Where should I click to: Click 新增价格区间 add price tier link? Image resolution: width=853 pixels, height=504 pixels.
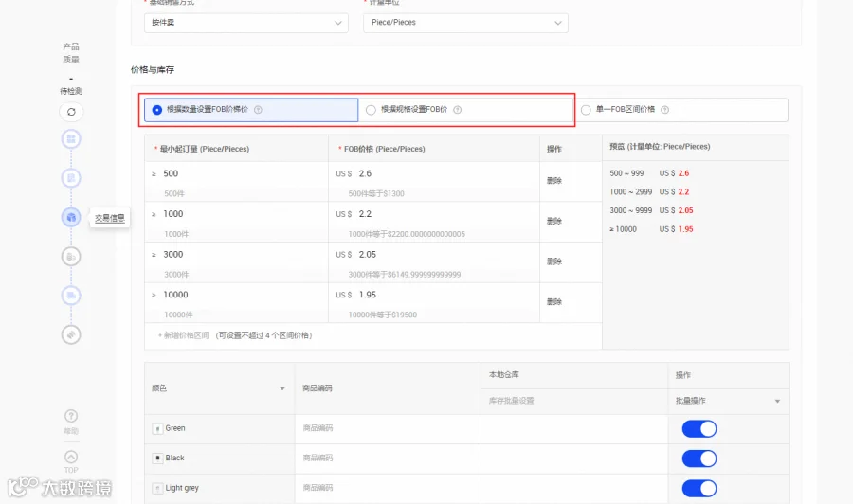coord(183,335)
